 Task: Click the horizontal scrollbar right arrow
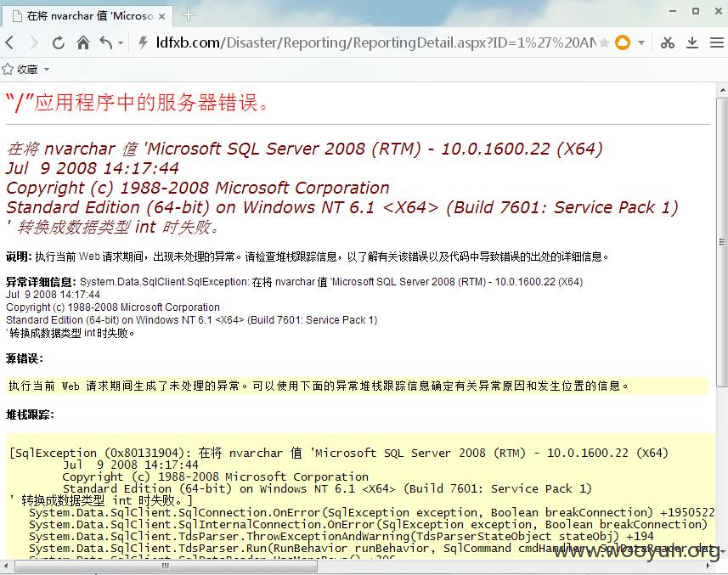pyautogui.click(x=708, y=567)
